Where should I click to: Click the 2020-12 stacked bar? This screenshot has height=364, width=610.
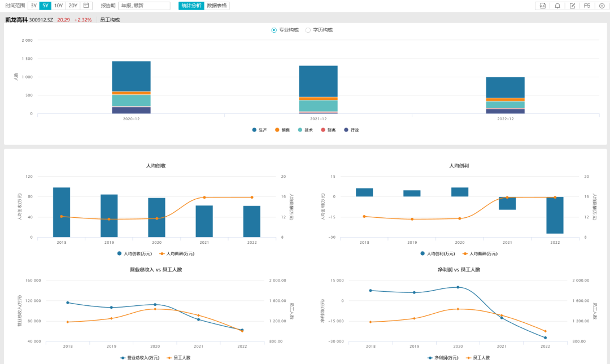[x=131, y=87]
